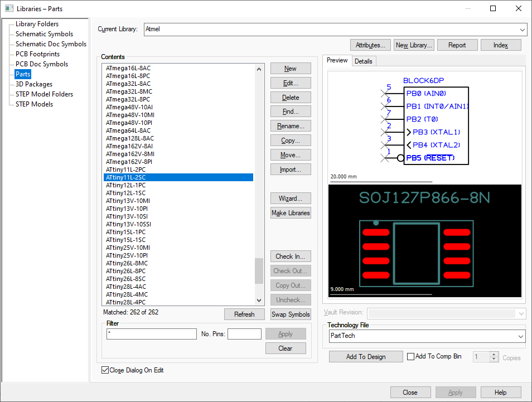The width and height of the screenshot is (532, 402).
Task: Select the Preview tab
Action: point(337,61)
